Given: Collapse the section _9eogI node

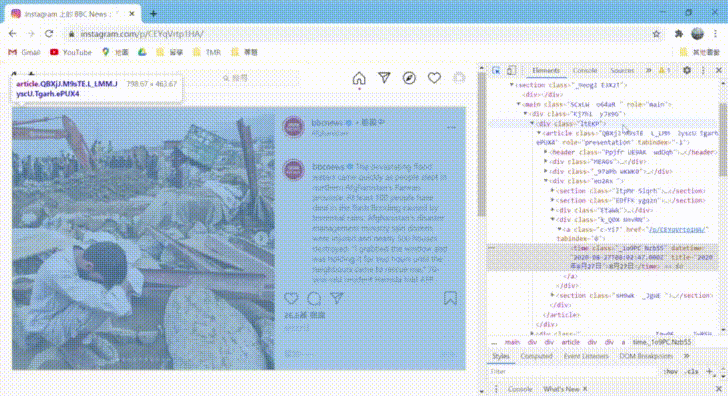Looking at the screenshot, I should [x=512, y=85].
